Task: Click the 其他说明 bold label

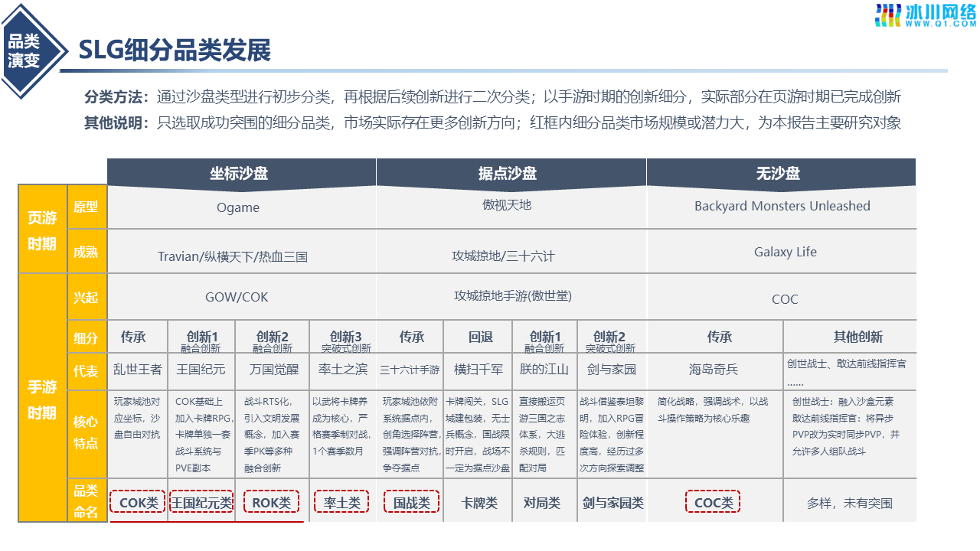Action: pos(116,122)
